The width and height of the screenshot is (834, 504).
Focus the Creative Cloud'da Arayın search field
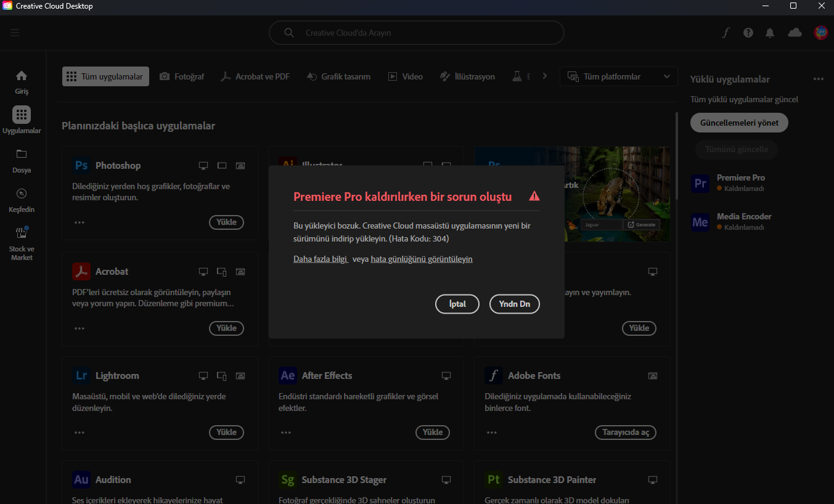click(x=417, y=33)
